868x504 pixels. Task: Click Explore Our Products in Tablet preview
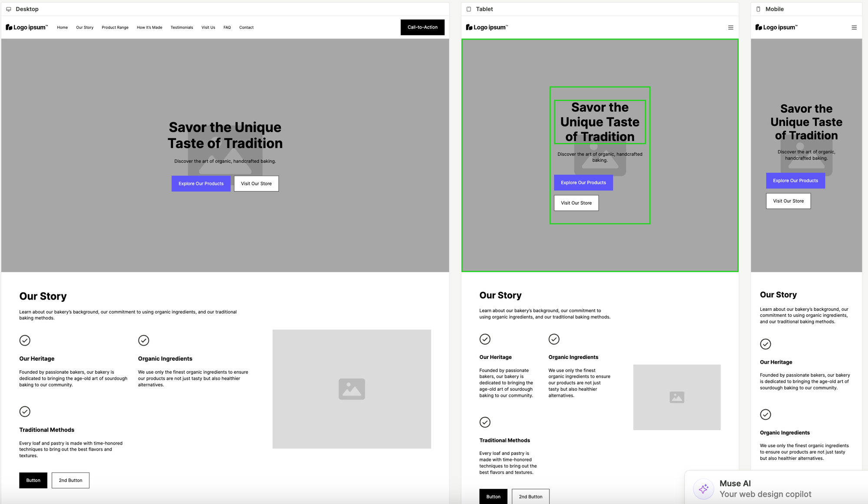click(583, 183)
